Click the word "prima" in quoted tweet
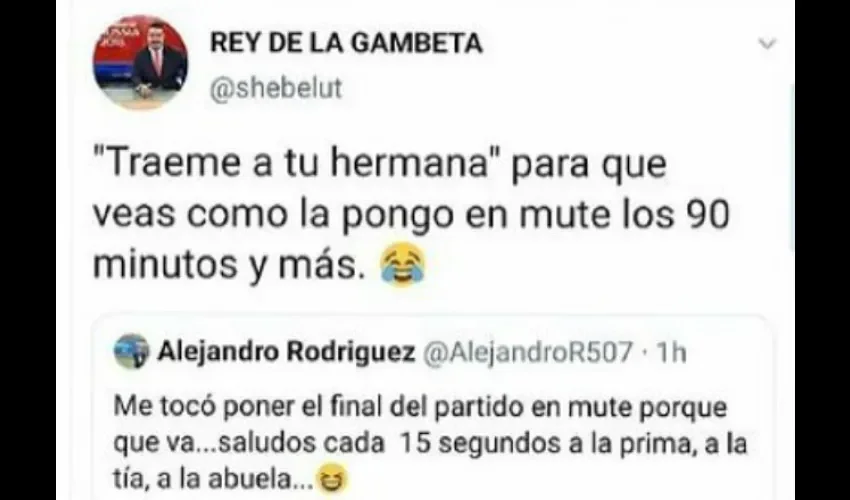Screen dimensions: 850x500 (658, 444)
